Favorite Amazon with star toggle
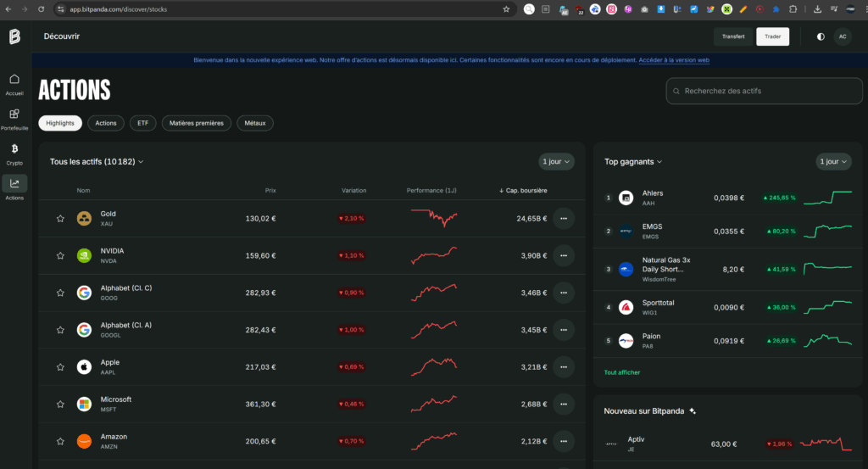The height and width of the screenshot is (469, 868). [60, 441]
